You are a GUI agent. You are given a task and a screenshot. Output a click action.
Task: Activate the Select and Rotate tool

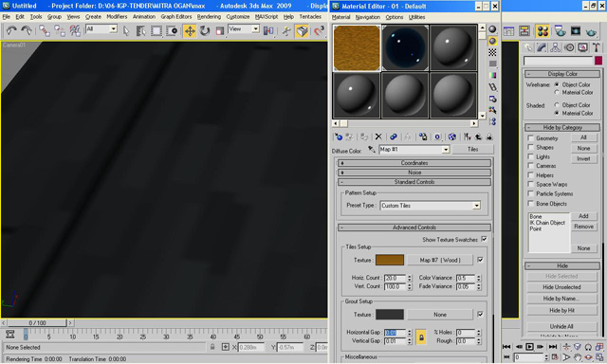tap(205, 30)
